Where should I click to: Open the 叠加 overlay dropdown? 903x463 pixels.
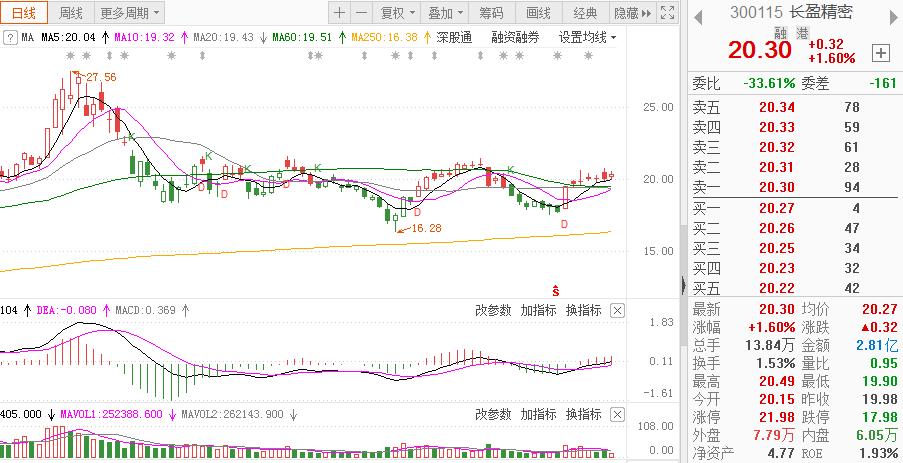click(x=445, y=12)
